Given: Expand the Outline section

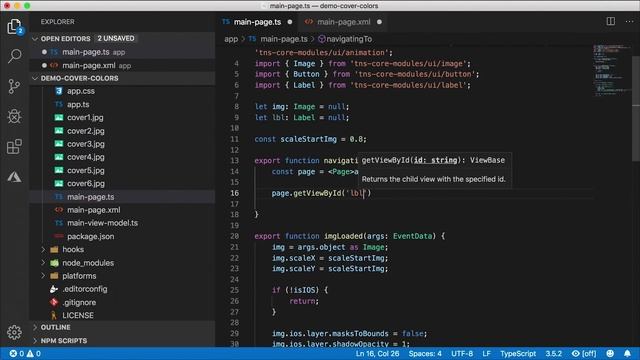Looking at the screenshot, I should 122,327.
